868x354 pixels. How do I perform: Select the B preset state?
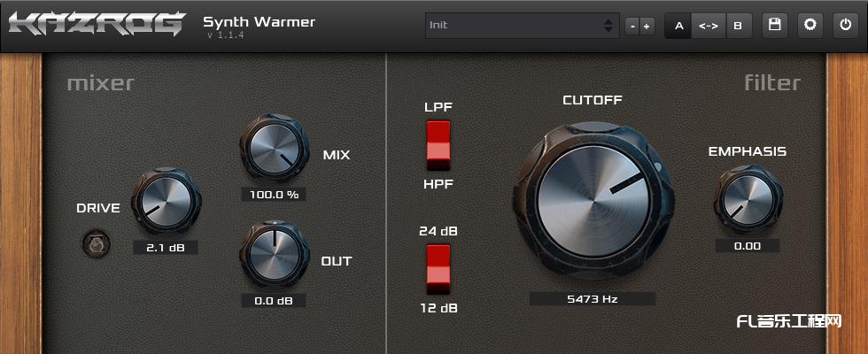point(737,26)
